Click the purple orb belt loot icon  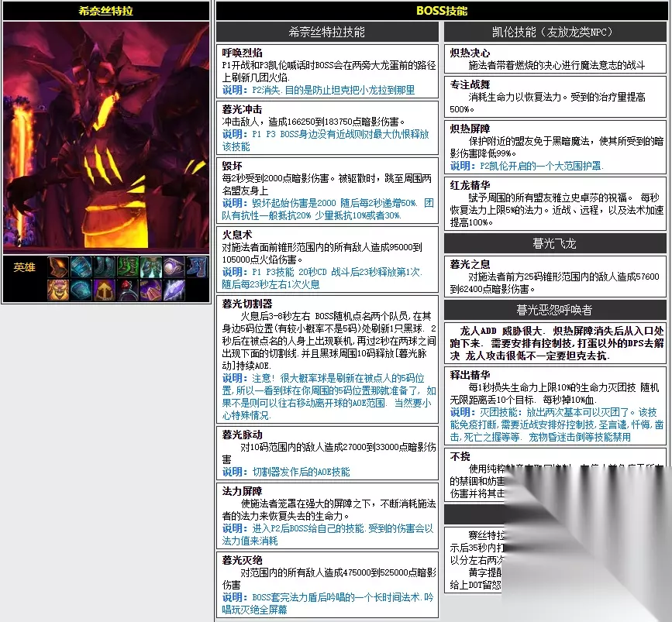(x=174, y=267)
